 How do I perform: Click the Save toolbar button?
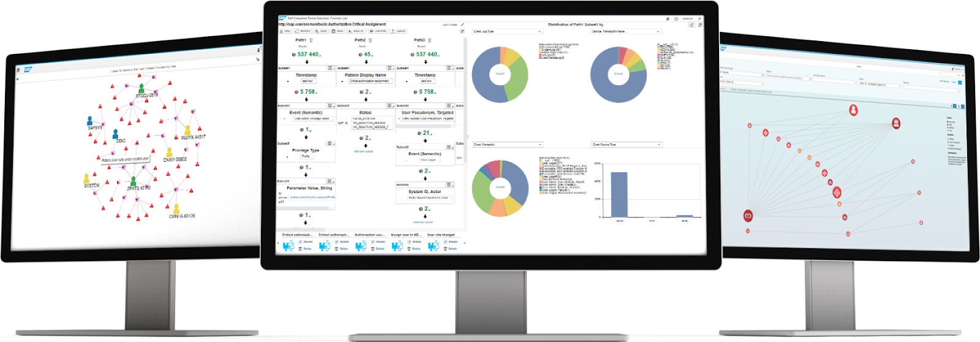pos(337,31)
